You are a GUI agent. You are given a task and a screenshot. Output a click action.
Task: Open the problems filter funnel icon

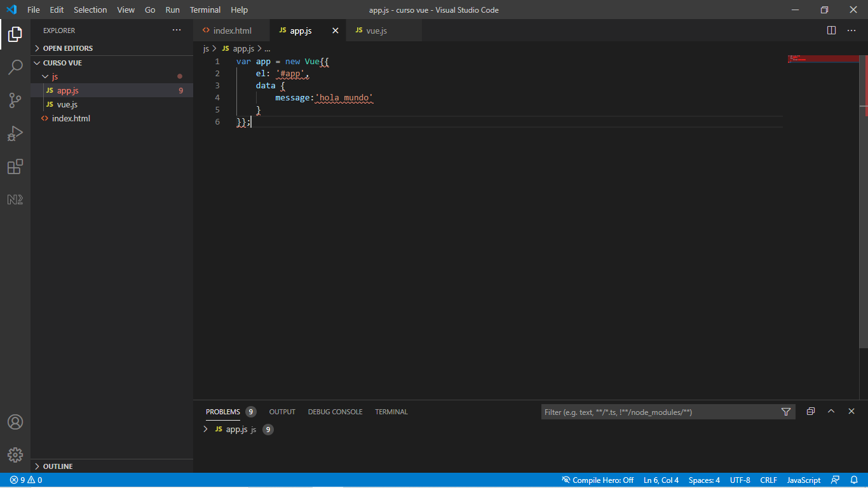click(x=786, y=412)
